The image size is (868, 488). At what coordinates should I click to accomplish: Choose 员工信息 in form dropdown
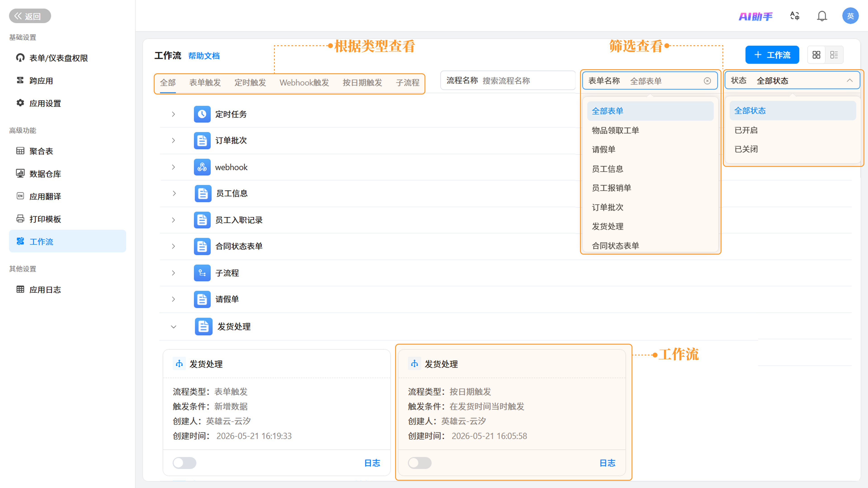coord(650,168)
